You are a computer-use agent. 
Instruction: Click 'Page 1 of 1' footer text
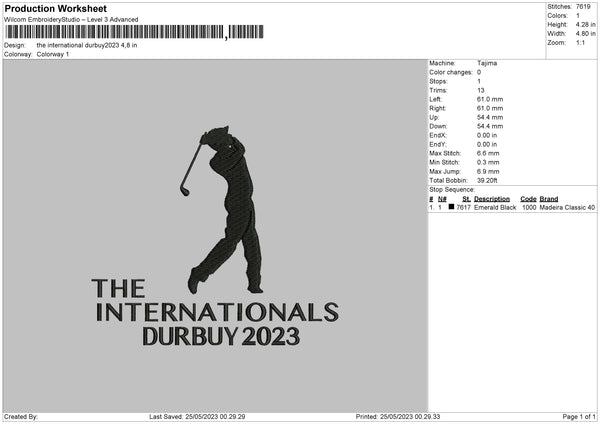(579, 416)
